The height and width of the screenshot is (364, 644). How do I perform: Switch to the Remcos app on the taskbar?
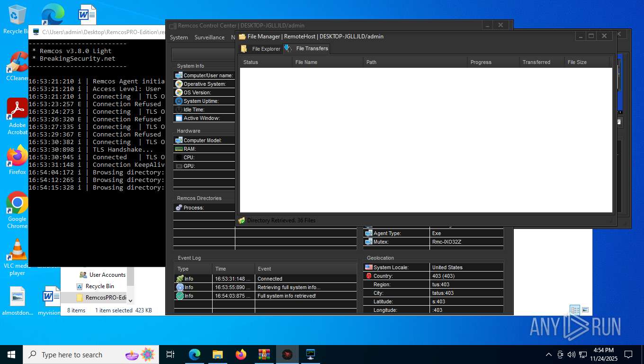tap(287, 355)
